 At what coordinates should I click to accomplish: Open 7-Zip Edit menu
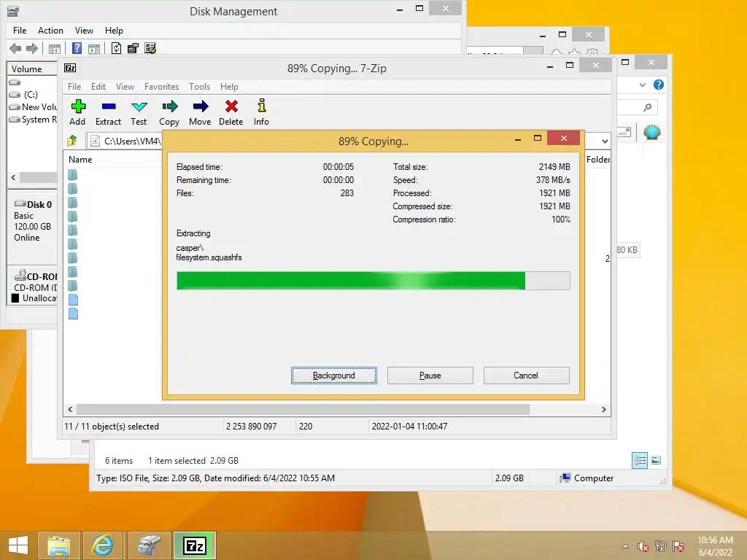click(98, 87)
